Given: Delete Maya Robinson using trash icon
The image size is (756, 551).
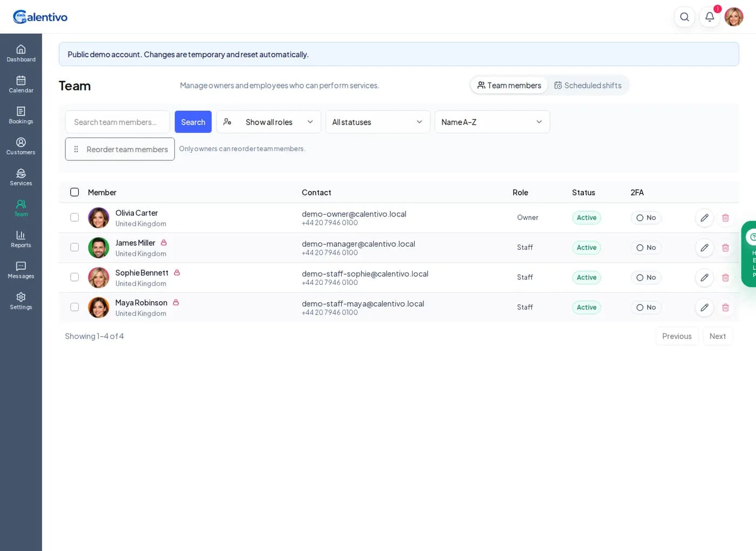Looking at the screenshot, I should coord(725,307).
